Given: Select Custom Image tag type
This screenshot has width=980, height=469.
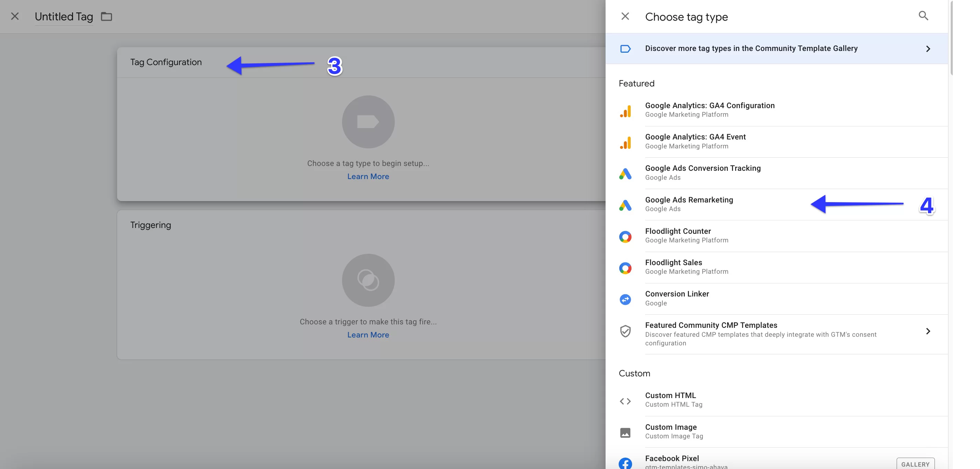Looking at the screenshot, I should [776, 432].
